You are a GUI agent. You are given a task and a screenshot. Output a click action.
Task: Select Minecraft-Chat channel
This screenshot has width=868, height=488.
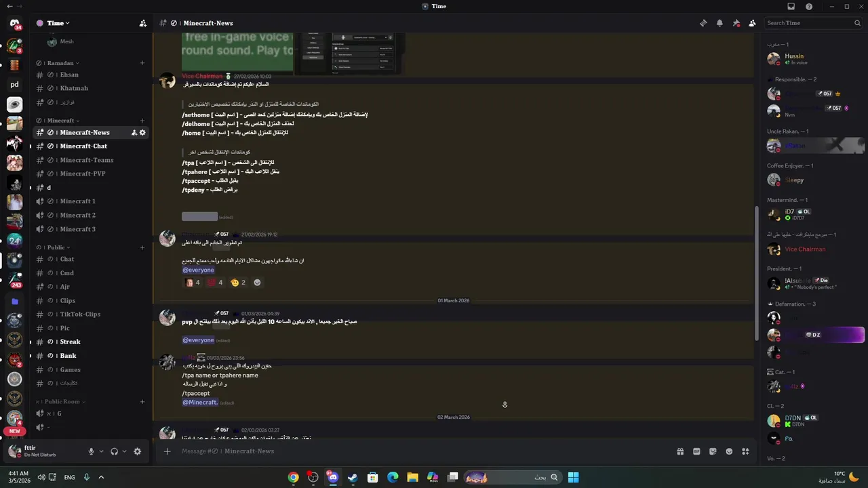90,146
